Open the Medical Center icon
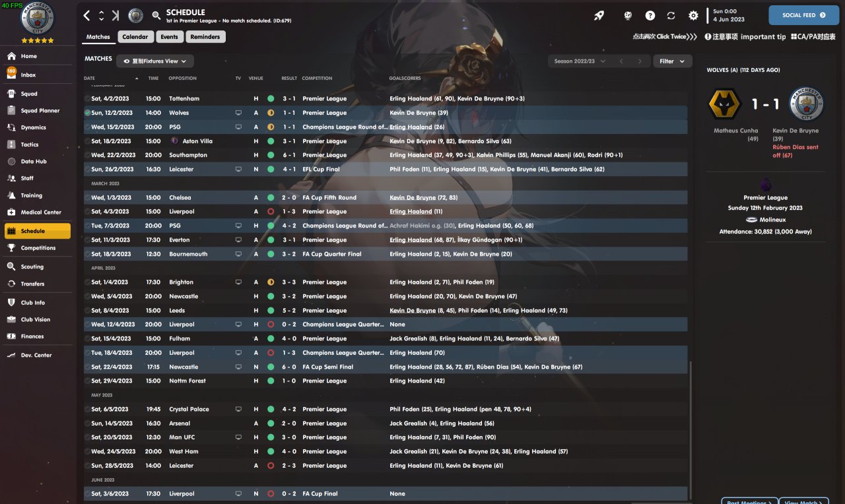Viewport: 845px width, 504px height. click(11, 212)
